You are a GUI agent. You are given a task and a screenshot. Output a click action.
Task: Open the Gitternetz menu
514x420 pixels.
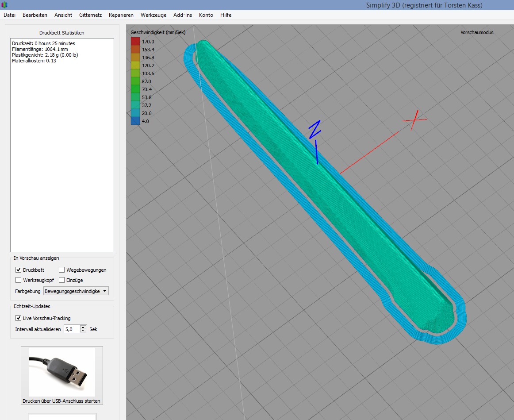pyautogui.click(x=91, y=15)
